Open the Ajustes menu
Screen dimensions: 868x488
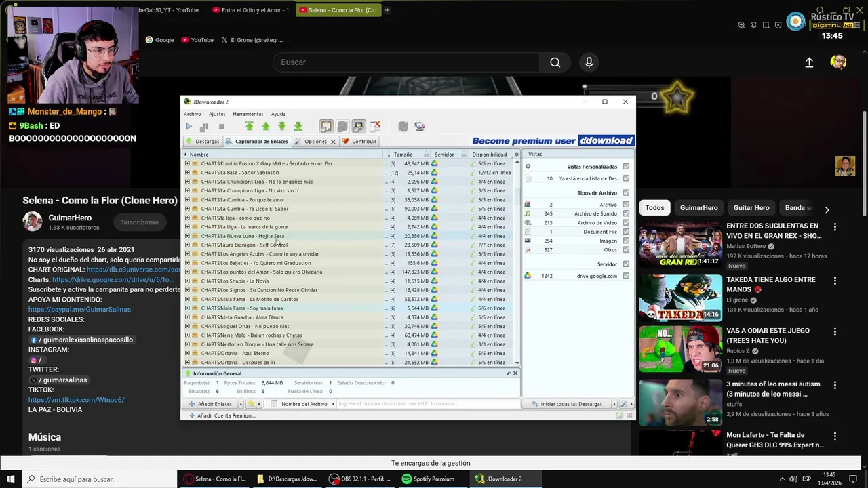click(217, 114)
